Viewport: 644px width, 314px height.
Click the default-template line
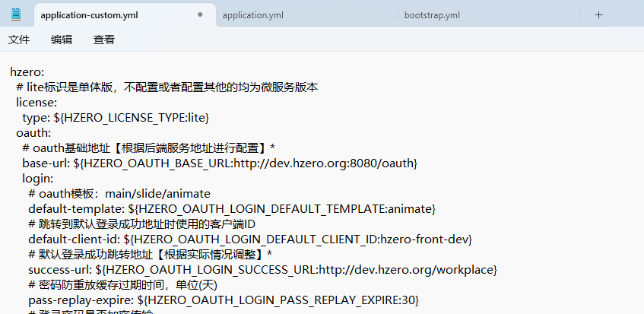coord(231,209)
